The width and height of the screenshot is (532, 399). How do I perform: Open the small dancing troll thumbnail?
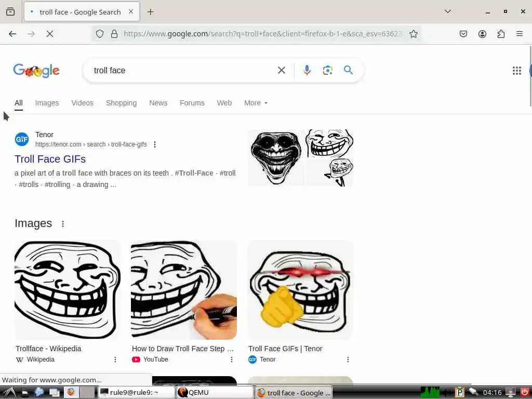[329, 172]
